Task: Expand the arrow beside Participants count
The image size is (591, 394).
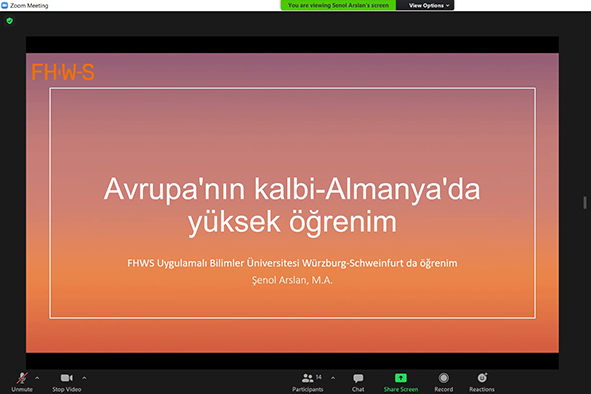Action: coord(333,378)
